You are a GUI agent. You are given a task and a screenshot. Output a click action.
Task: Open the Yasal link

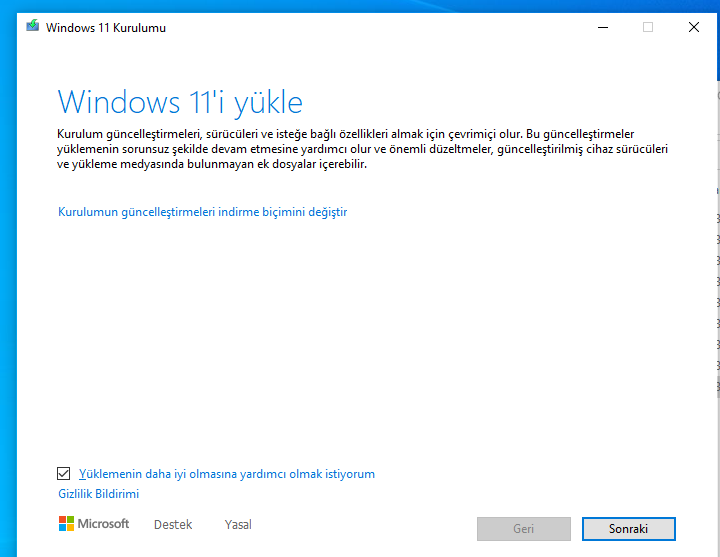pos(238,524)
